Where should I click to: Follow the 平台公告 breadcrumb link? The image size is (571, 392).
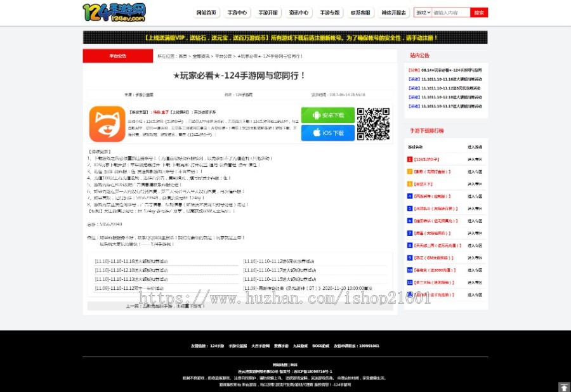pyautogui.click(x=223, y=56)
